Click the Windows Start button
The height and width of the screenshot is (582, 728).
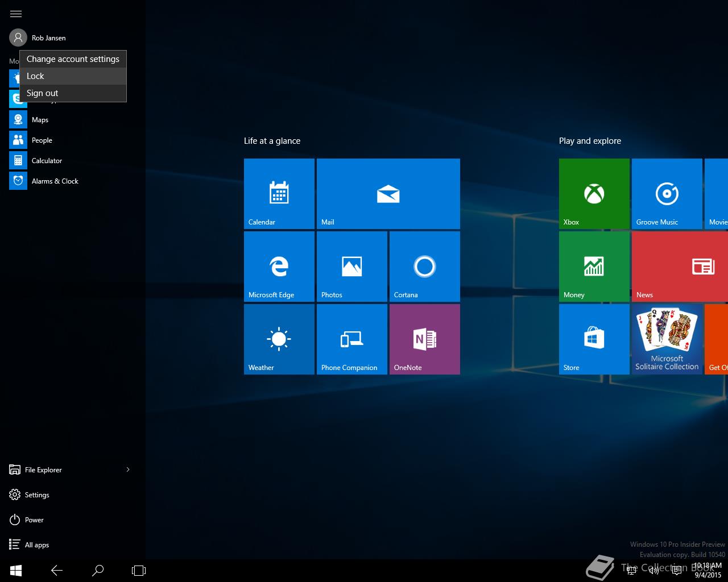[16, 571]
